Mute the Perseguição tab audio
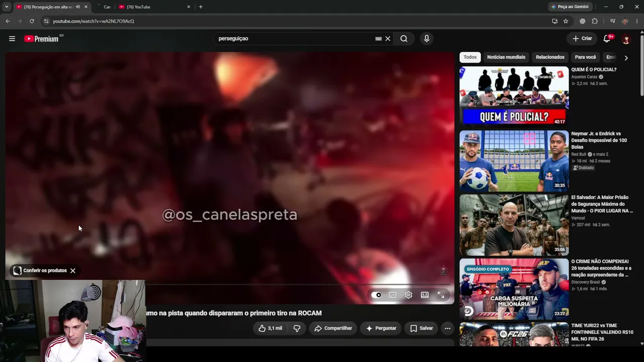 tap(77, 7)
